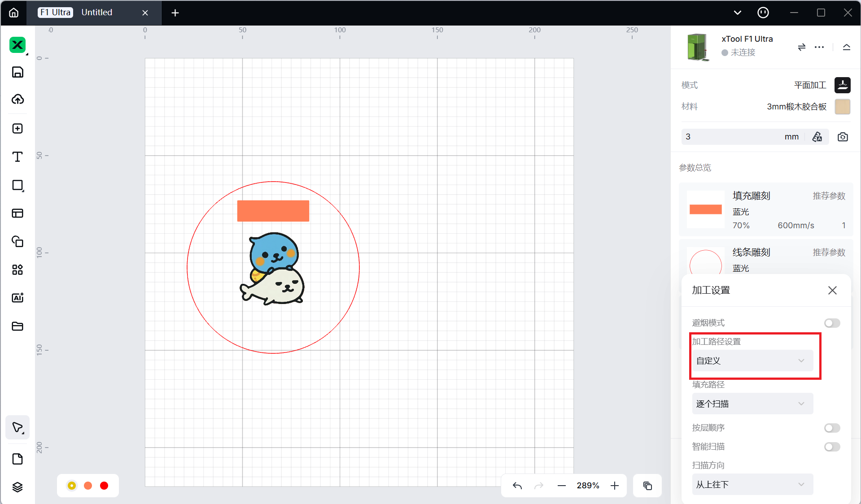Open the 扫描方向 dropdown showing 从上往下

coord(752,484)
